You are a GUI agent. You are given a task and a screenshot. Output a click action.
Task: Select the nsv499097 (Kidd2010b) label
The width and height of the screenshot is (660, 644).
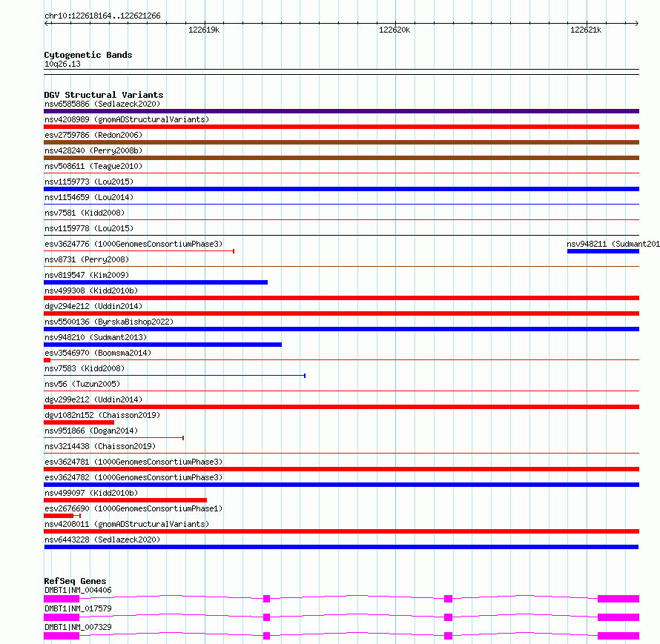click(x=91, y=493)
